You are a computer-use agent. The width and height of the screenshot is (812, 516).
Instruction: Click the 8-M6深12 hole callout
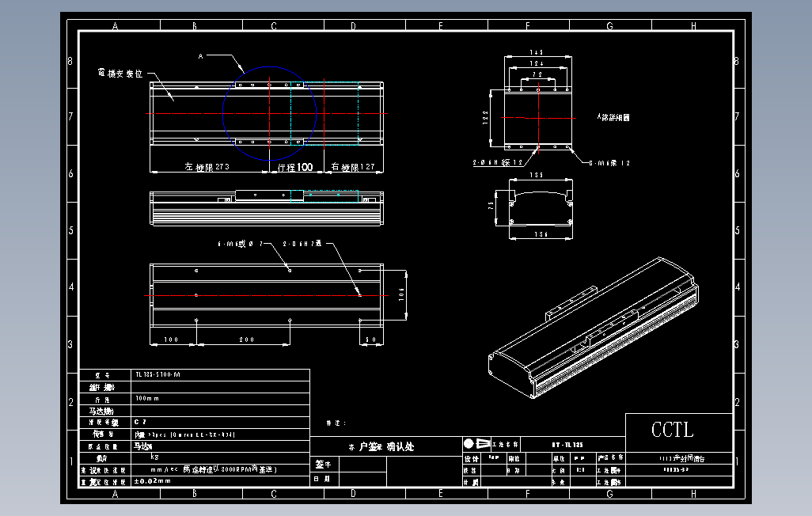[x=609, y=163]
